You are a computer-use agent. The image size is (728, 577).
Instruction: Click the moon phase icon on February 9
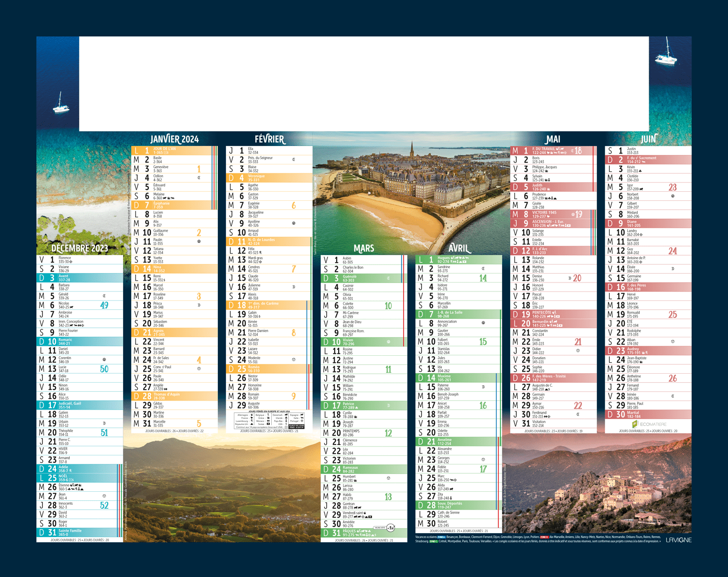[x=294, y=223]
